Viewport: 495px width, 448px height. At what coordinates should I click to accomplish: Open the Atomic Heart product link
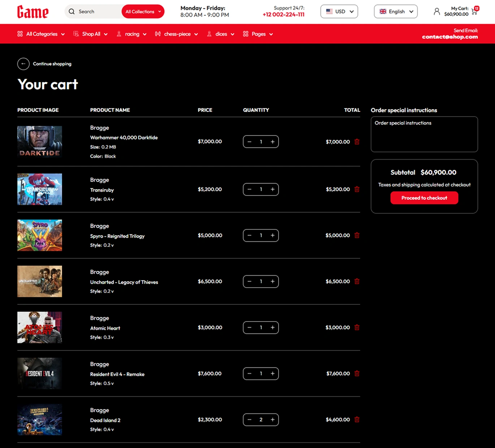point(105,328)
